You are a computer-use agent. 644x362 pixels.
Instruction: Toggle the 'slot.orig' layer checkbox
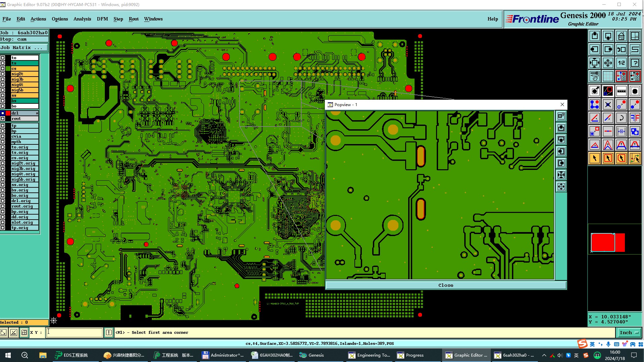[x=3, y=222]
